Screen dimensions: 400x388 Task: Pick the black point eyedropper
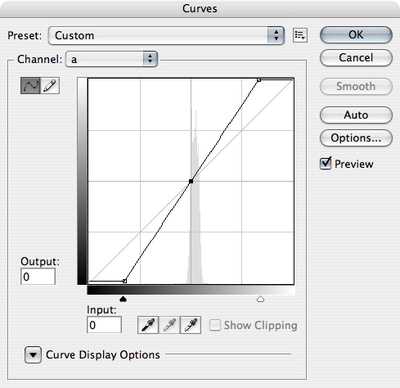pos(148,325)
